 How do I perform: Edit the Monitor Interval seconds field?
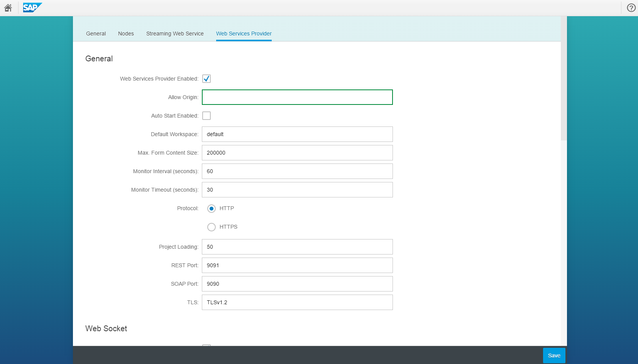pyautogui.click(x=297, y=171)
